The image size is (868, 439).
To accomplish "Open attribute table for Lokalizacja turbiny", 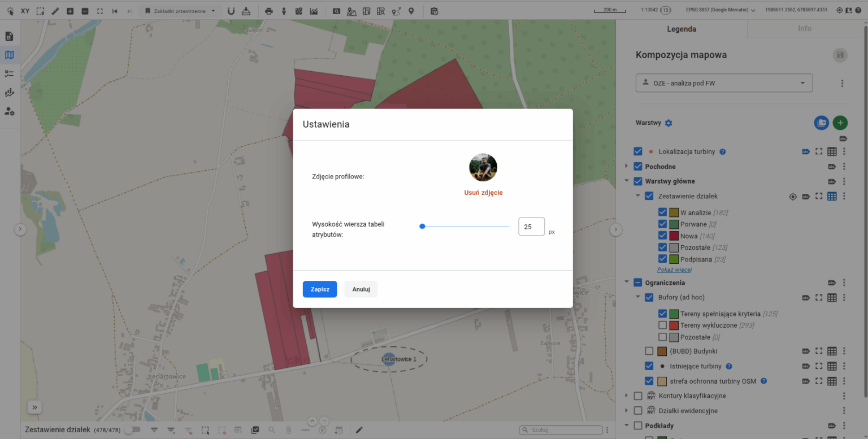I will (x=832, y=151).
